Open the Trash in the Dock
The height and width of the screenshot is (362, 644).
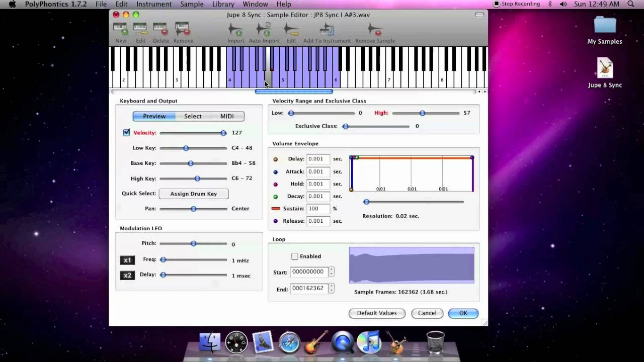pos(435,342)
